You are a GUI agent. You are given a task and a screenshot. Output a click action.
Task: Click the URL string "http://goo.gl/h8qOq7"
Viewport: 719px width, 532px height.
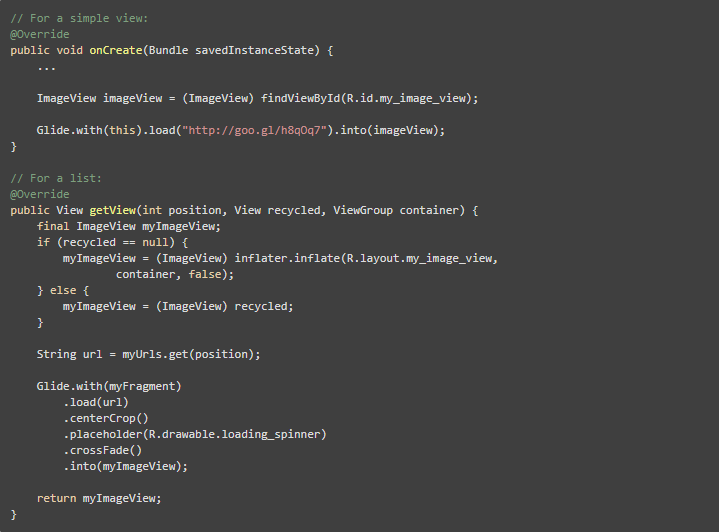(254, 130)
